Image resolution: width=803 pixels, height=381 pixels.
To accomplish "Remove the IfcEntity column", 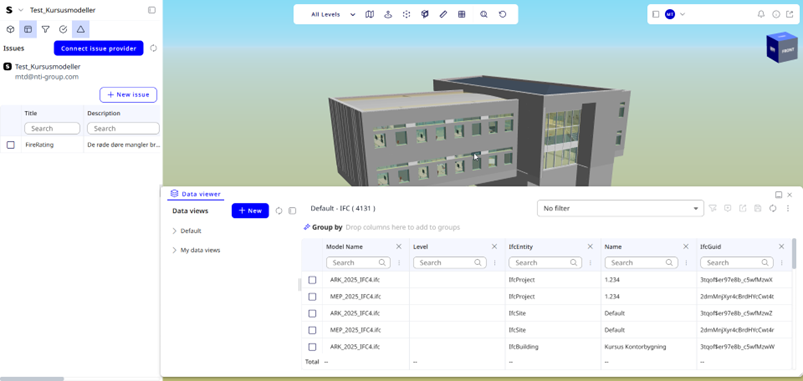I will (590, 247).
